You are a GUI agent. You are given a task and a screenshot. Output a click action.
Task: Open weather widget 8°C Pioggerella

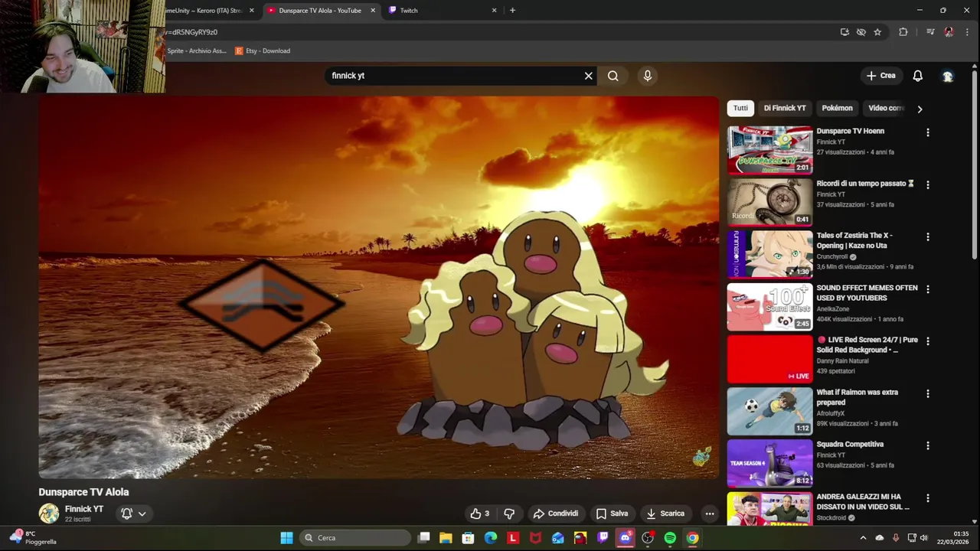pos(33,538)
